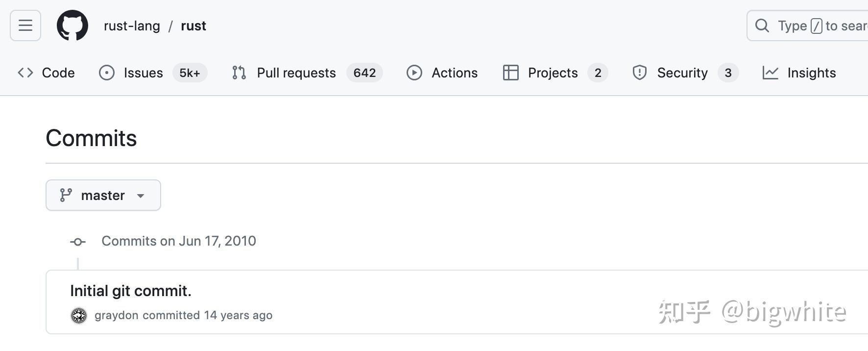Go to the rust repository link
This screenshot has height=351, width=868.
(193, 26)
